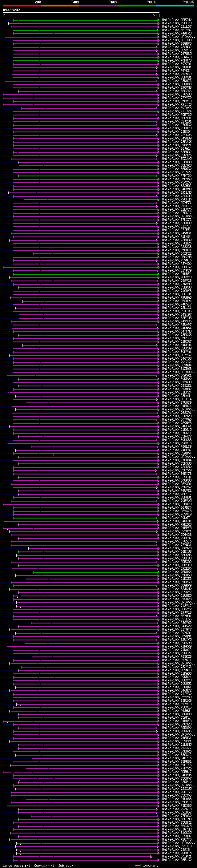This screenshot has width=197, height=868.
Task: Click label UniRef100_B9QVM6
Action: 177,88
